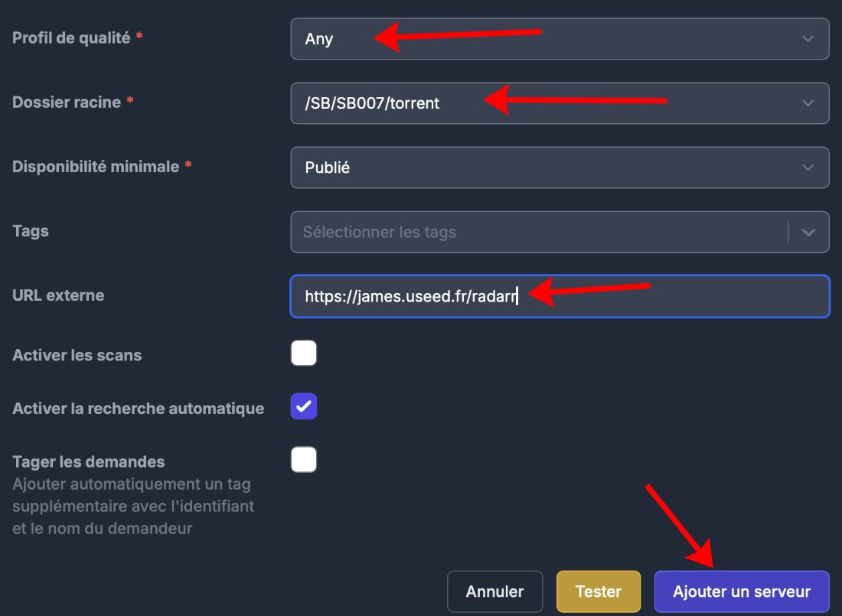This screenshot has height=616, width=842.
Task: Expand the Tags selector chevron
Action: click(x=808, y=233)
